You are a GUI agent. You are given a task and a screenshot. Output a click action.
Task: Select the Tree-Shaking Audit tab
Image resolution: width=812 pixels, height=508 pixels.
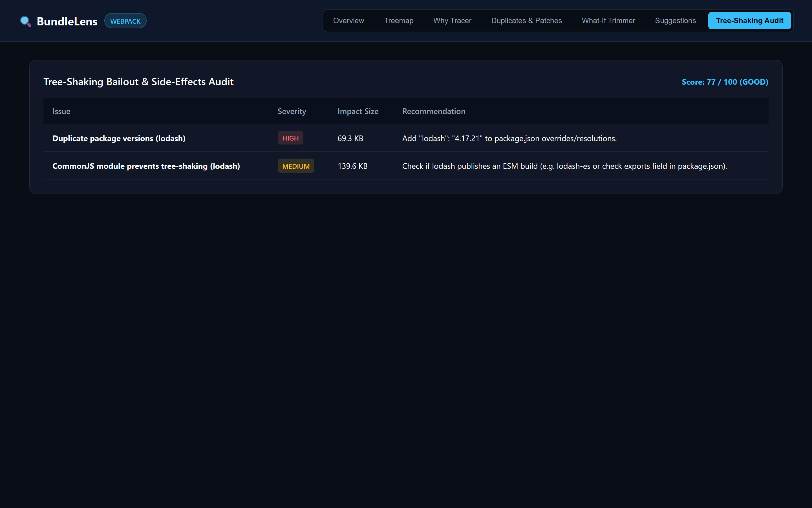[749, 21]
